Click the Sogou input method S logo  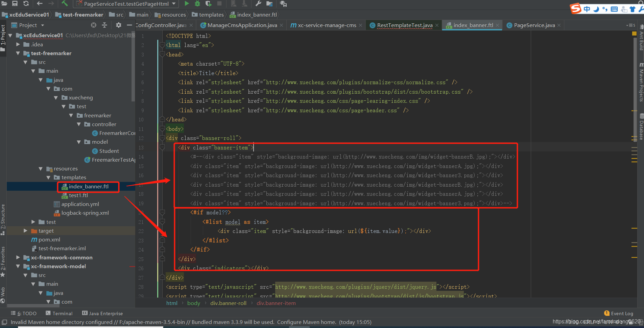point(576,8)
